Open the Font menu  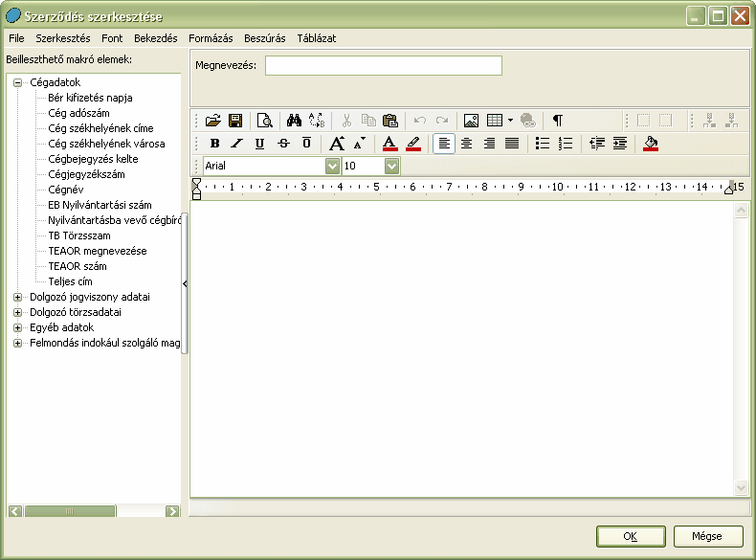pos(112,38)
